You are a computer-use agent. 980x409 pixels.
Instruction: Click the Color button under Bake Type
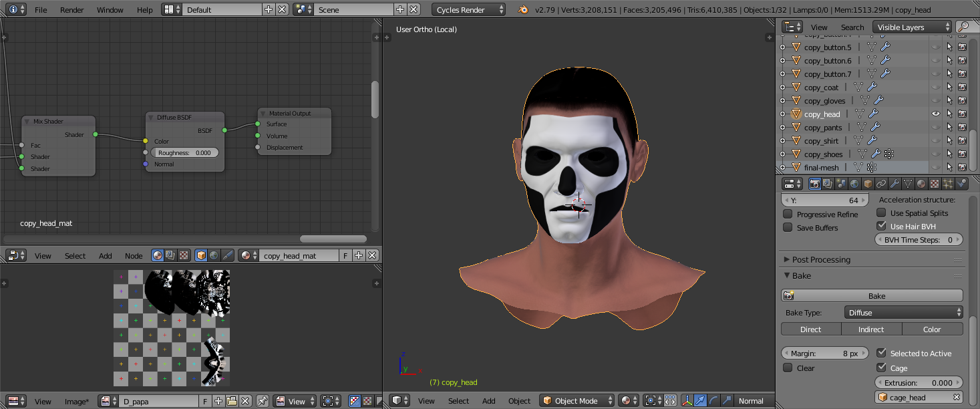933,329
